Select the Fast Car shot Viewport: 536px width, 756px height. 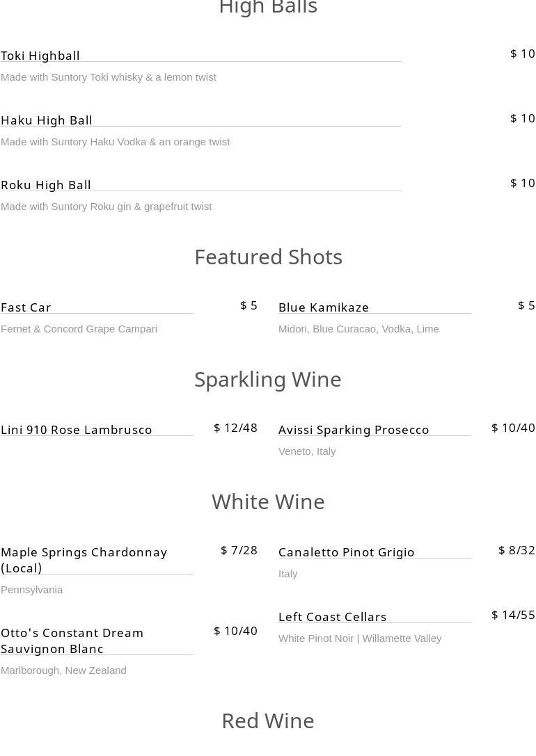coord(26,307)
